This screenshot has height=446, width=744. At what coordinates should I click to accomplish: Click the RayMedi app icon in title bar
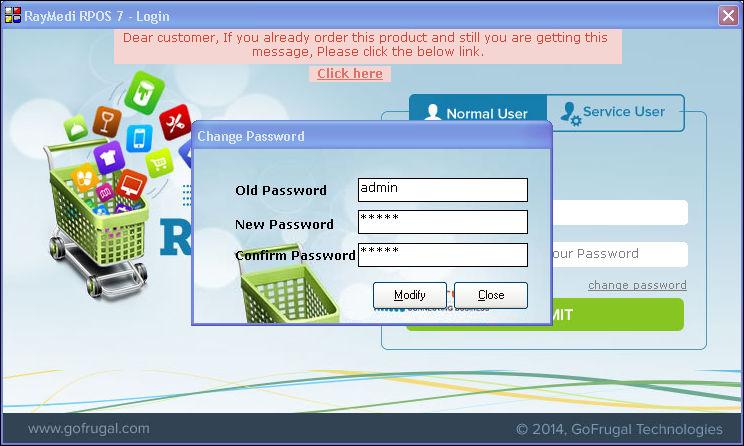[13, 15]
